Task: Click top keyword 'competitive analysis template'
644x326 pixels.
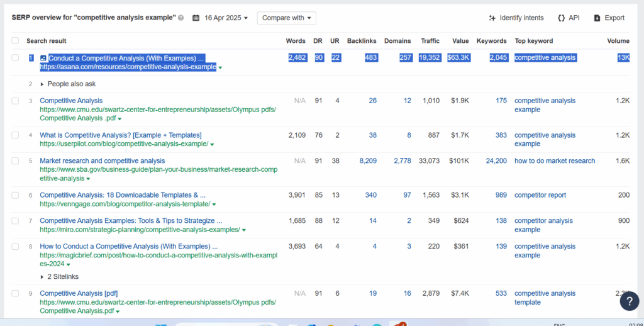Action: click(545, 298)
